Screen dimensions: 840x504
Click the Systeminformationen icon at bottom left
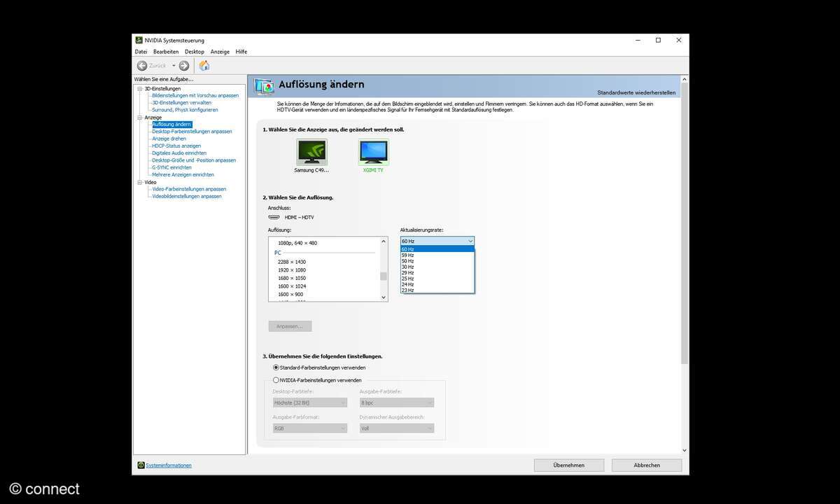(x=141, y=465)
